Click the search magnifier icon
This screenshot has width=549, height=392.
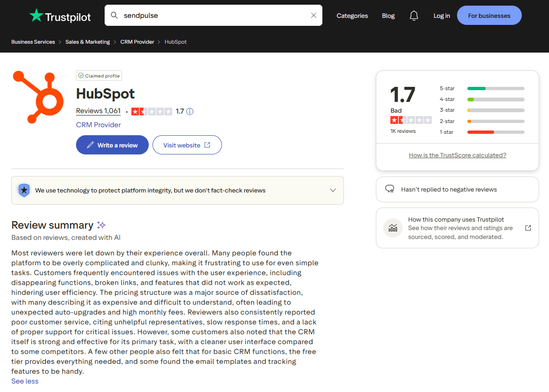click(114, 15)
